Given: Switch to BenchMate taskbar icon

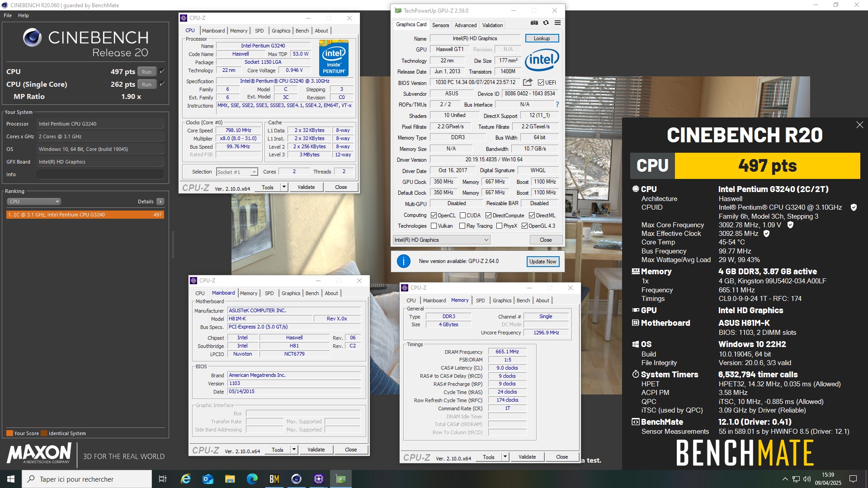Looking at the screenshot, I should click(274, 479).
